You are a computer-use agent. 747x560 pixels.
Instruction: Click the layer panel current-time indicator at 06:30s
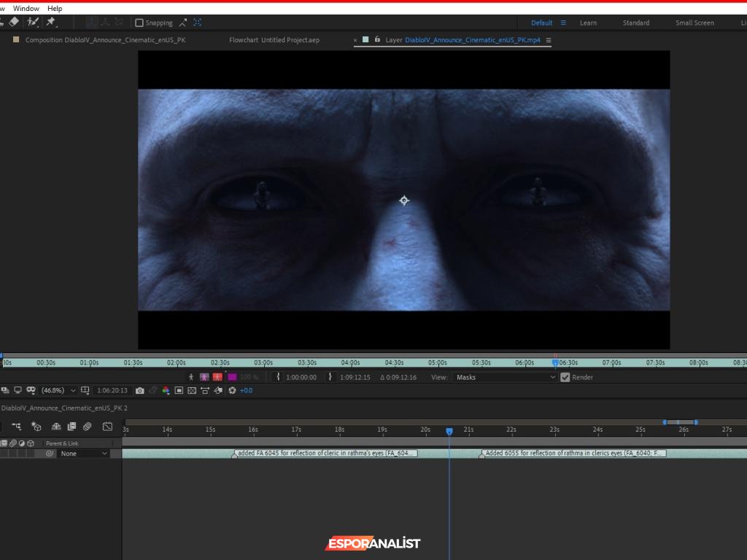point(555,362)
